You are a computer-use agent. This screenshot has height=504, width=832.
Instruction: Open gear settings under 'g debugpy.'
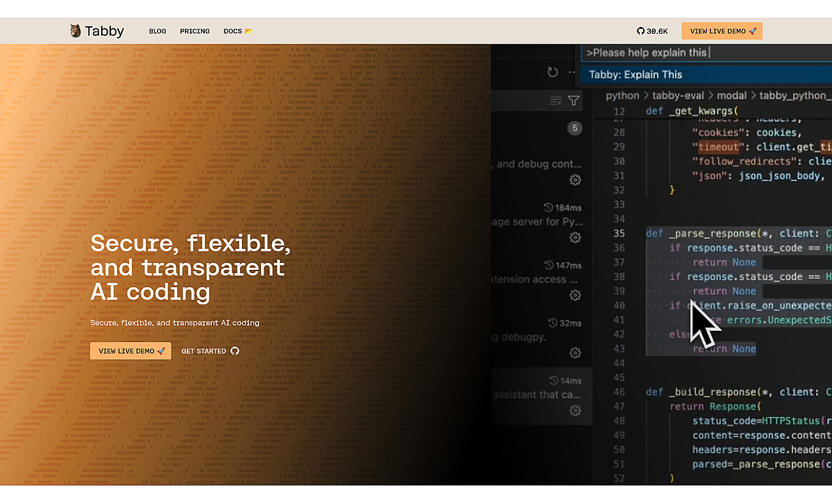575,352
